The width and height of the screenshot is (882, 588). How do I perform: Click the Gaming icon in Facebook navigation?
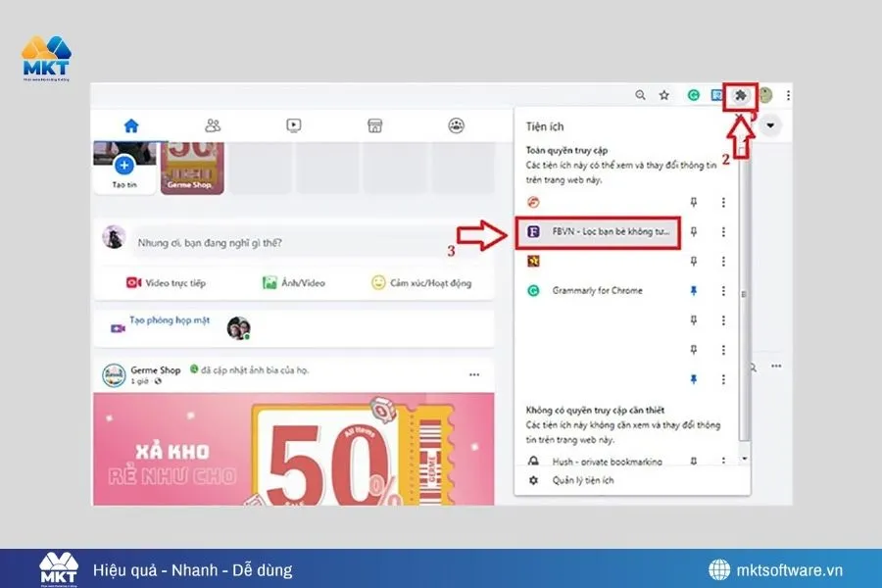tap(456, 125)
